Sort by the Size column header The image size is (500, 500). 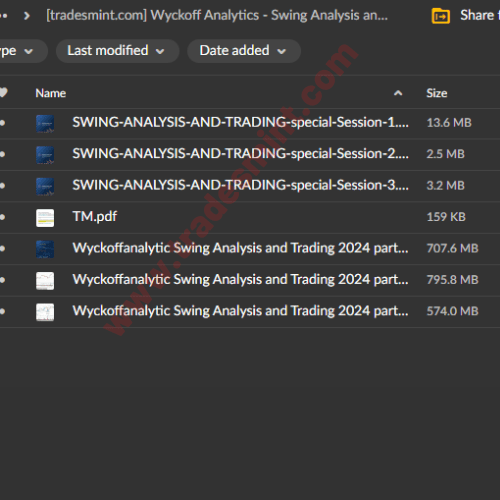click(x=437, y=93)
